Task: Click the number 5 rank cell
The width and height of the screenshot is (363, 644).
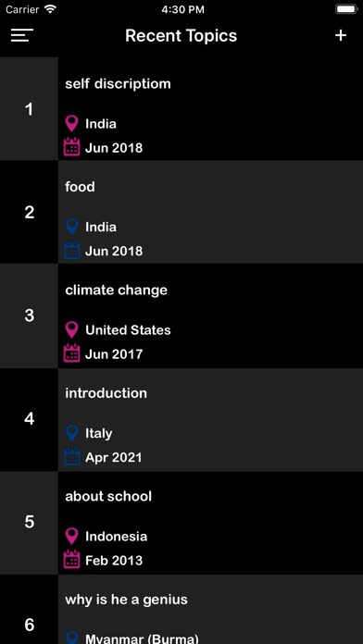Action: [x=29, y=523]
